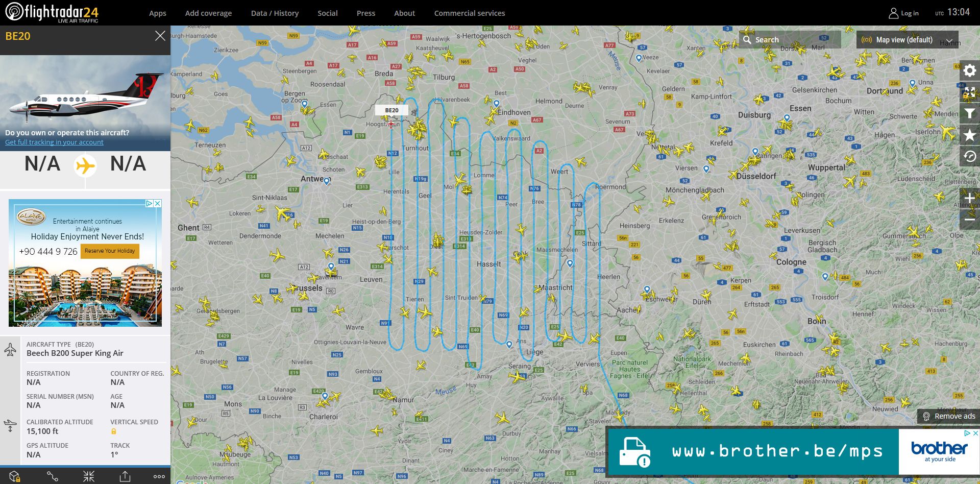Click the GPS ALTITUDE label
The height and width of the screenshot is (484, 980).
point(47,446)
